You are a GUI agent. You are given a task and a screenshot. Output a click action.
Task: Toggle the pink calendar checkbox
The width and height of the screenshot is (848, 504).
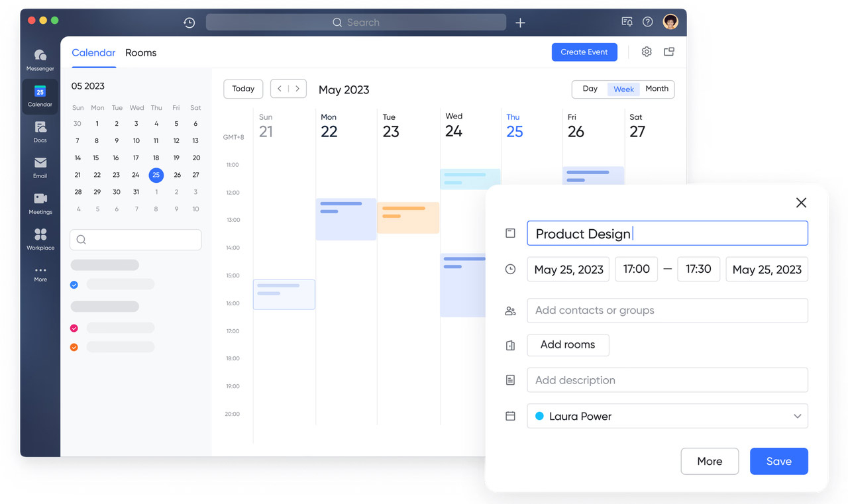(x=74, y=328)
